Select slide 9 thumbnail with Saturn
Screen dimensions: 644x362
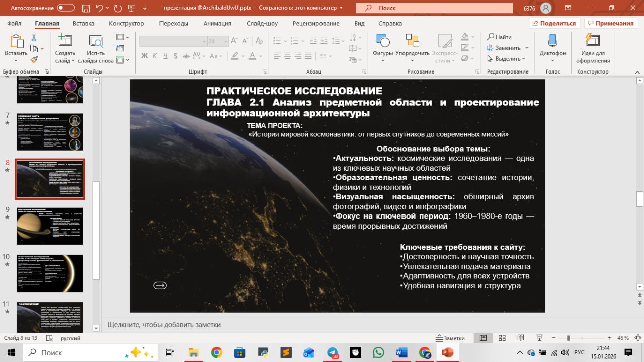point(50,226)
